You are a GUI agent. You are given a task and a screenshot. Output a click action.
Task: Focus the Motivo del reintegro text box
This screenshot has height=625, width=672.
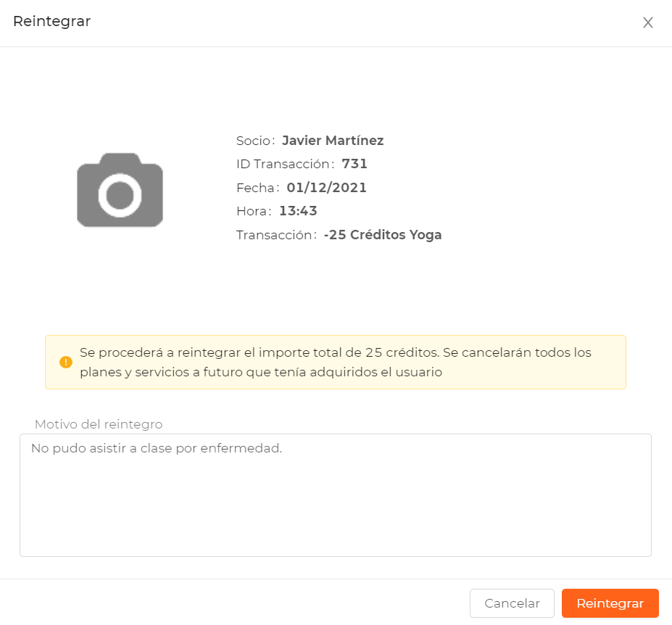336,495
